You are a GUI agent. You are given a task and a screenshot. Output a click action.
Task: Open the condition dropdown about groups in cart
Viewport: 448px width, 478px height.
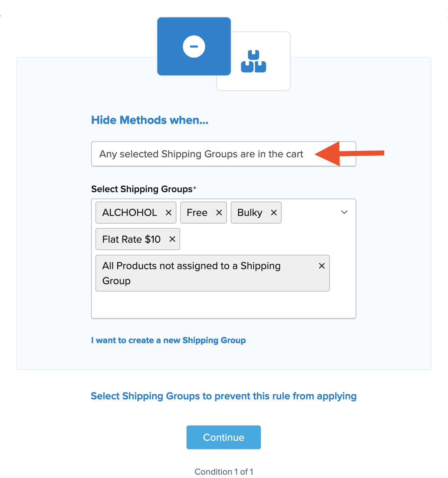coord(201,154)
